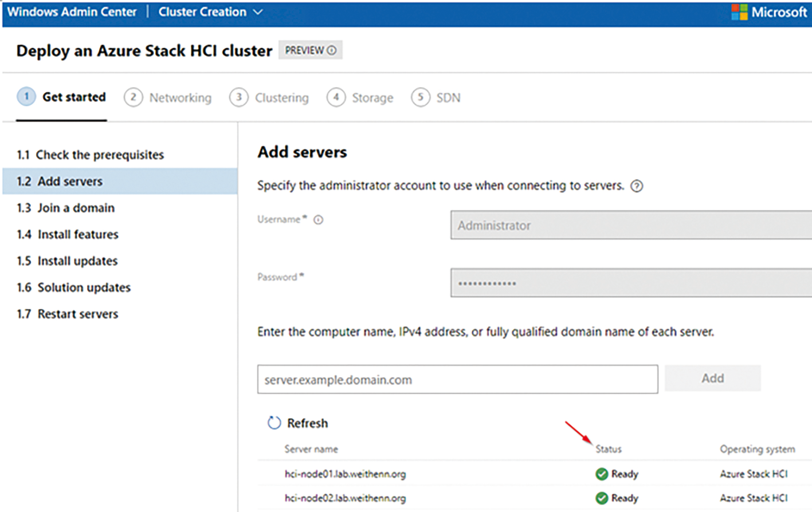Click green check icon for hci-node01
The image size is (812, 512).
(x=602, y=474)
